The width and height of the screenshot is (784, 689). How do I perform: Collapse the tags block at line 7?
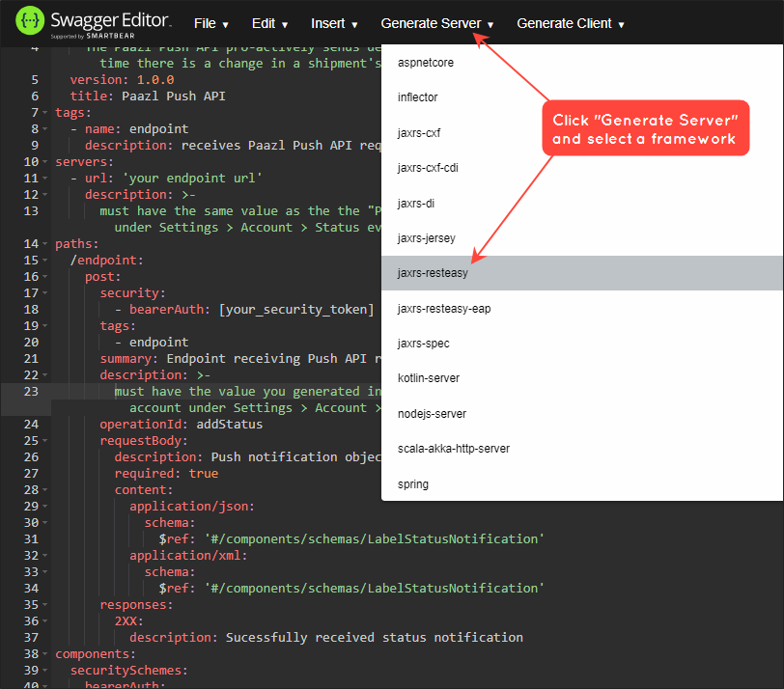(x=45, y=113)
